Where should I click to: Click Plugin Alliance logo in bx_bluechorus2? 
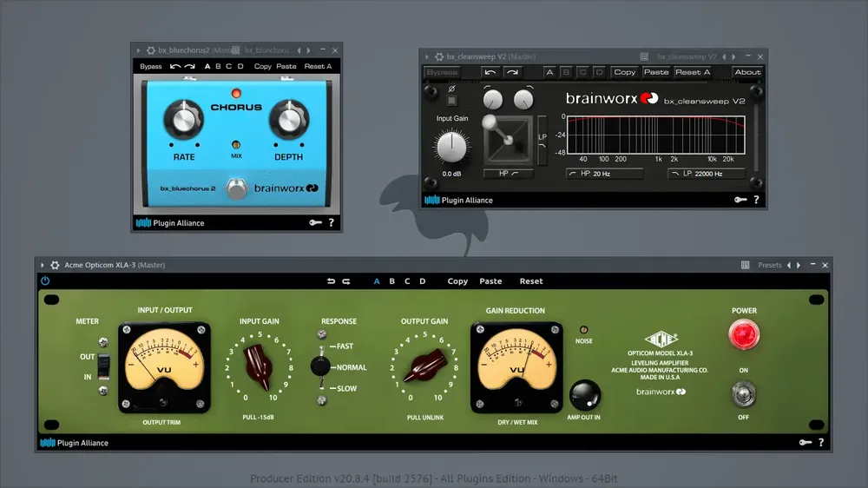(x=170, y=222)
